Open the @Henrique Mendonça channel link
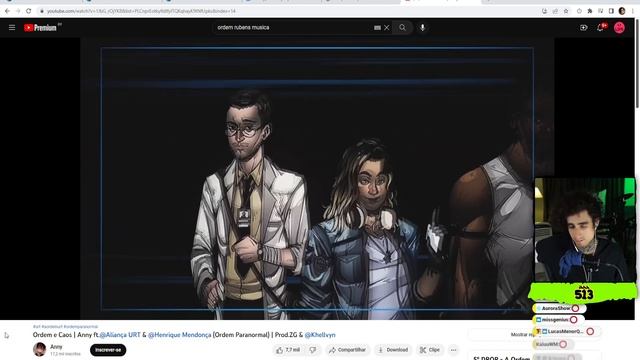640x360 pixels. (180, 335)
